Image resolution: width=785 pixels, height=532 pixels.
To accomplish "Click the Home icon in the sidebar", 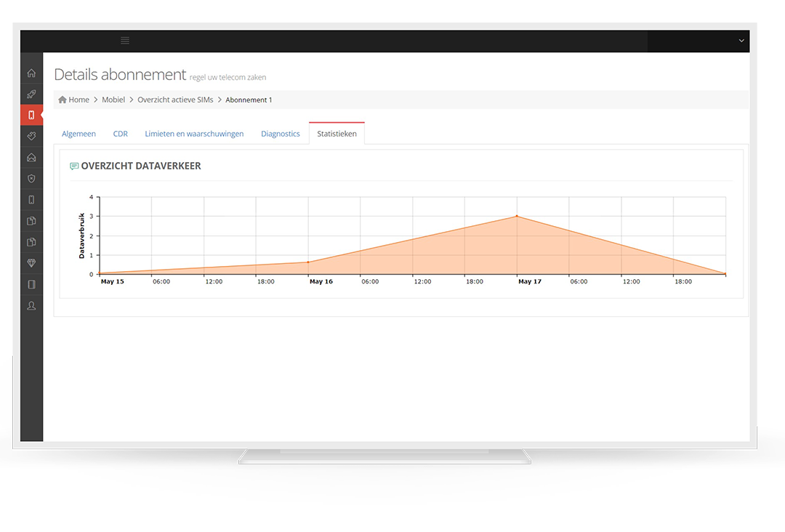I will (31, 73).
